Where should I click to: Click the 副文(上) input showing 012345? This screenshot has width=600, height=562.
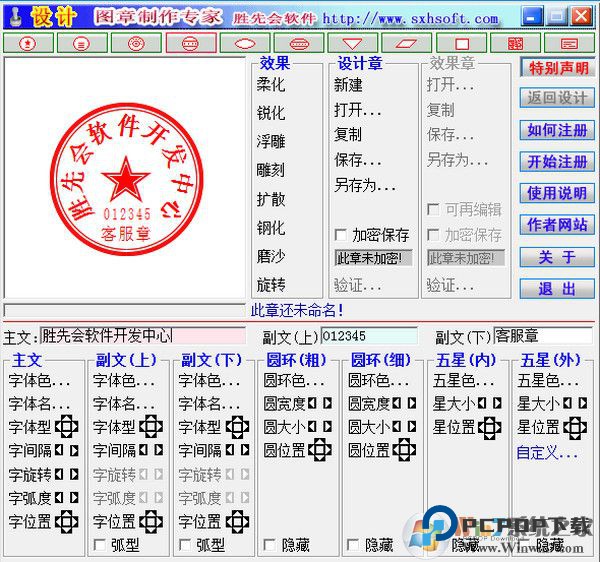[x=369, y=336]
